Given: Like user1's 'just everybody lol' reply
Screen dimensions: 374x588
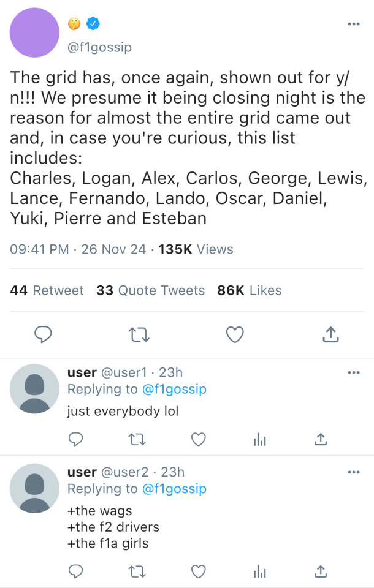Looking at the screenshot, I should click(198, 439).
